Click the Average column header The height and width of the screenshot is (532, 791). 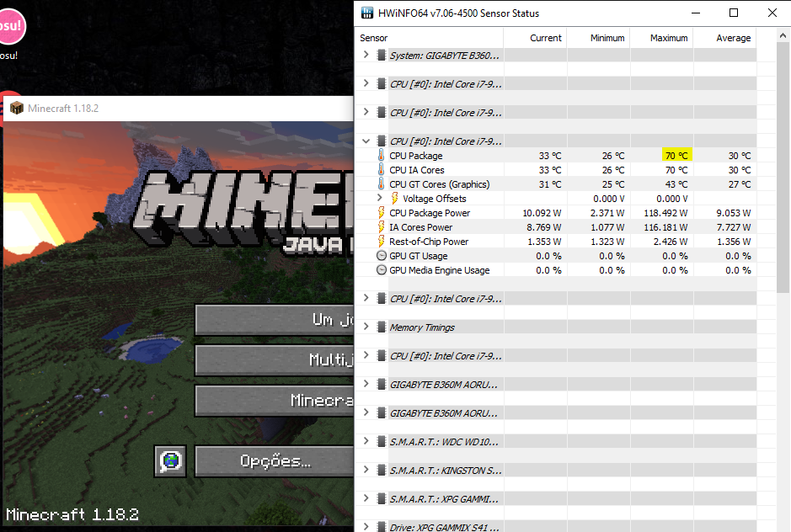click(x=725, y=38)
